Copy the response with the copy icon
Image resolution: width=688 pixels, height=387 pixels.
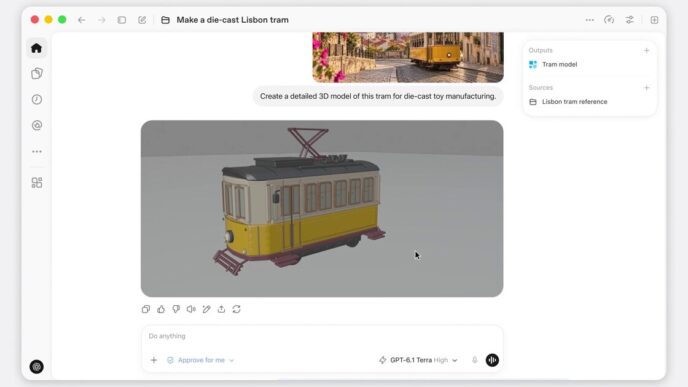click(146, 309)
